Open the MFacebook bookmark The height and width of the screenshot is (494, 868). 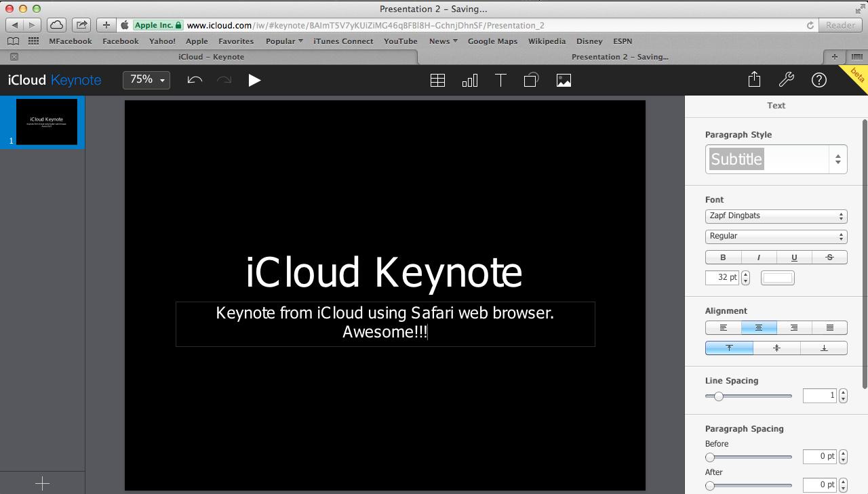[x=71, y=41]
